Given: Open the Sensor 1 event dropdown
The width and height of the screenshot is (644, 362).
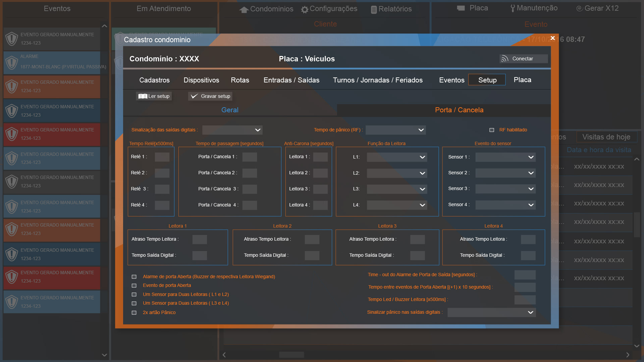Looking at the screenshot, I should pyautogui.click(x=505, y=157).
